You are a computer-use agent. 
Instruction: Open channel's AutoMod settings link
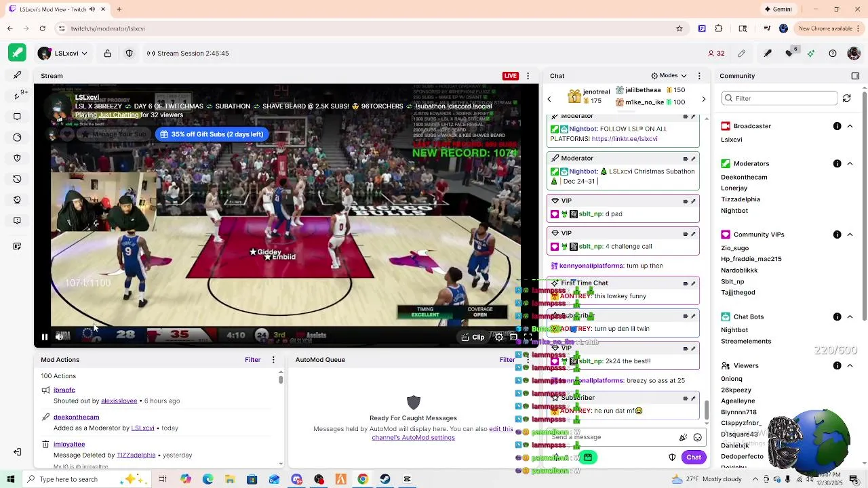tap(413, 438)
